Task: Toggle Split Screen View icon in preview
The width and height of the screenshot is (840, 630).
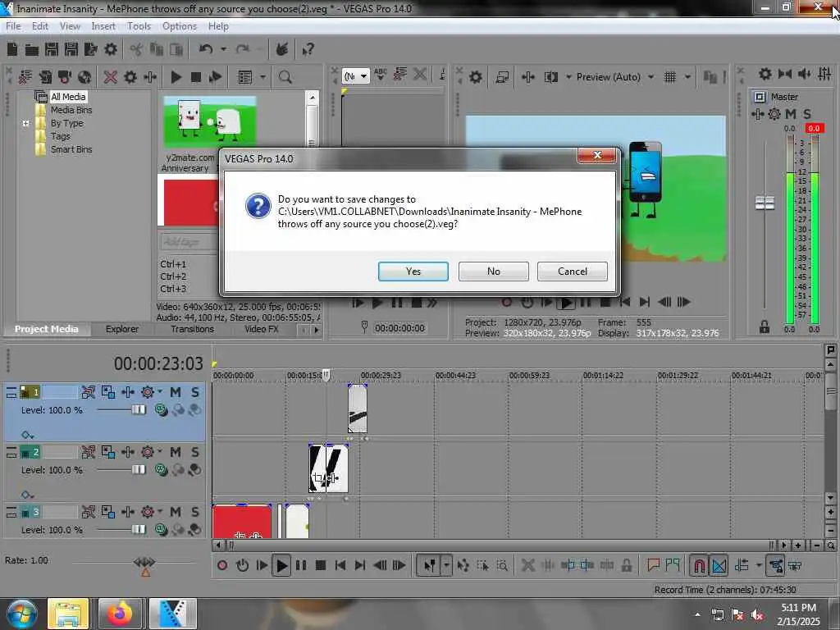Action: (x=550, y=77)
